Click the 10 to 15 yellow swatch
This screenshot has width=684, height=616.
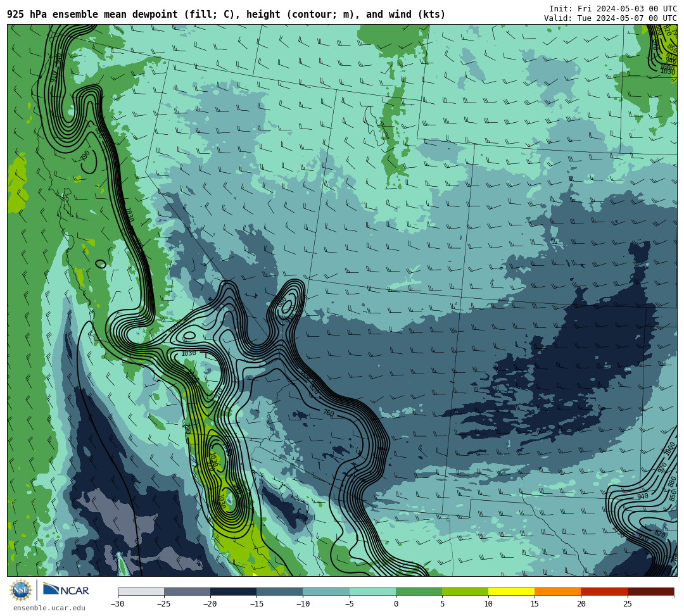point(511,591)
